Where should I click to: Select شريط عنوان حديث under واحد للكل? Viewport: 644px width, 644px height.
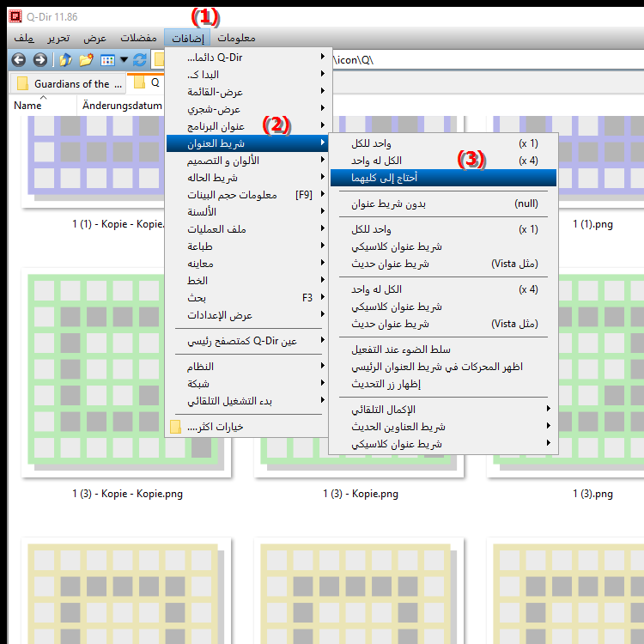tap(444, 264)
